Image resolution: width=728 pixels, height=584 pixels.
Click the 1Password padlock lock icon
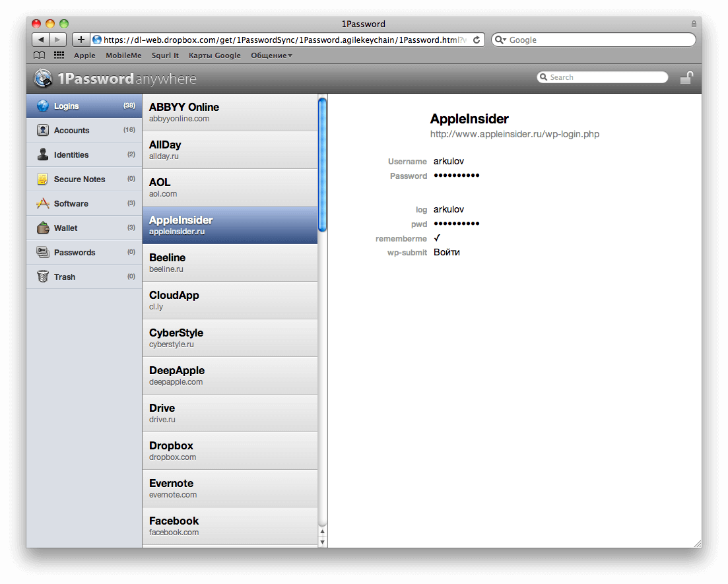686,77
